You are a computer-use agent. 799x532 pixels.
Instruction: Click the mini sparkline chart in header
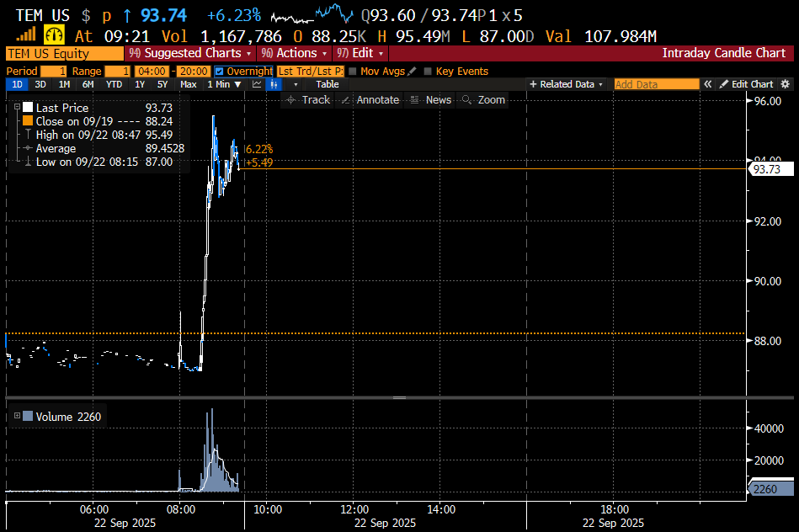[x=312, y=14]
